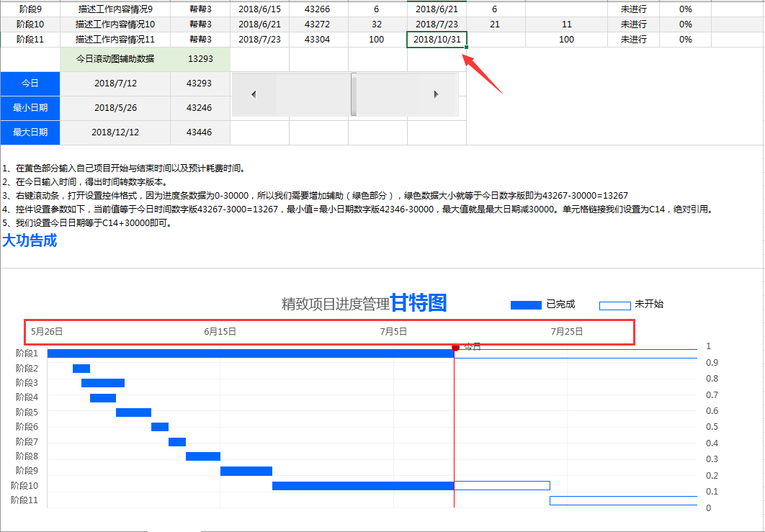
Task: Click axis label 7月25日
Action: pos(567,332)
